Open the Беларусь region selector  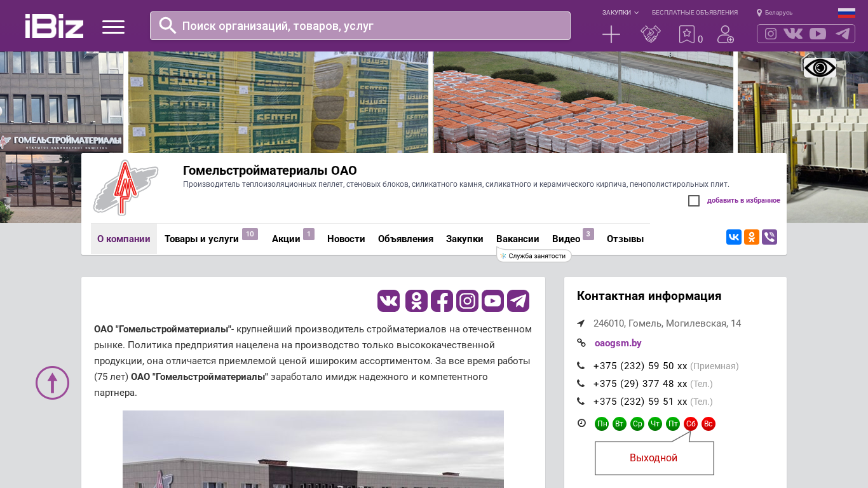click(x=775, y=13)
